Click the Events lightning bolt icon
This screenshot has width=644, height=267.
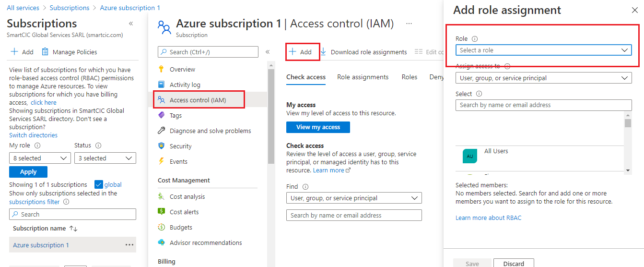coord(162,161)
